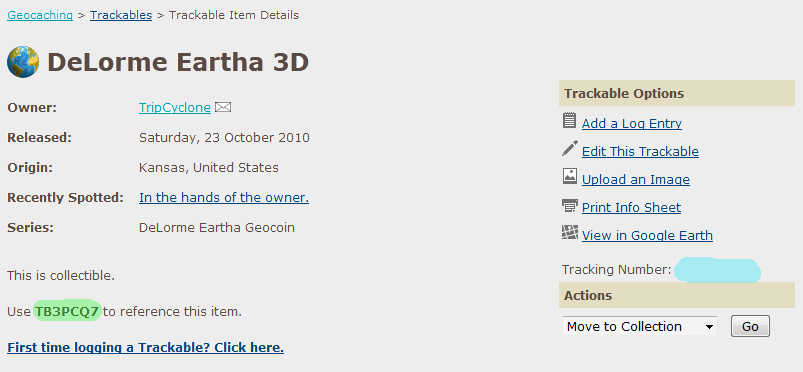Screen dimensions: 803x372
Task: Open the Add a Log Entry link
Action: pyautogui.click(x=631, y=123)
